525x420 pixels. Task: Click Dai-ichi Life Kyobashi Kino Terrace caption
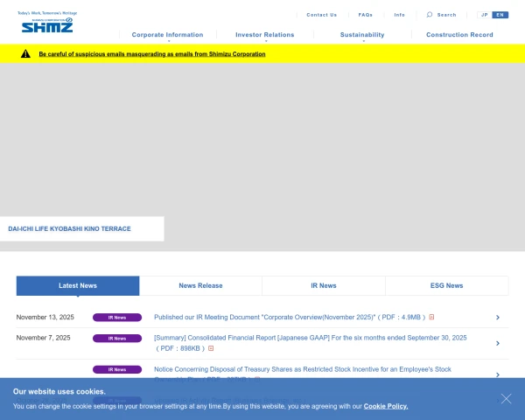click(69, 228)
